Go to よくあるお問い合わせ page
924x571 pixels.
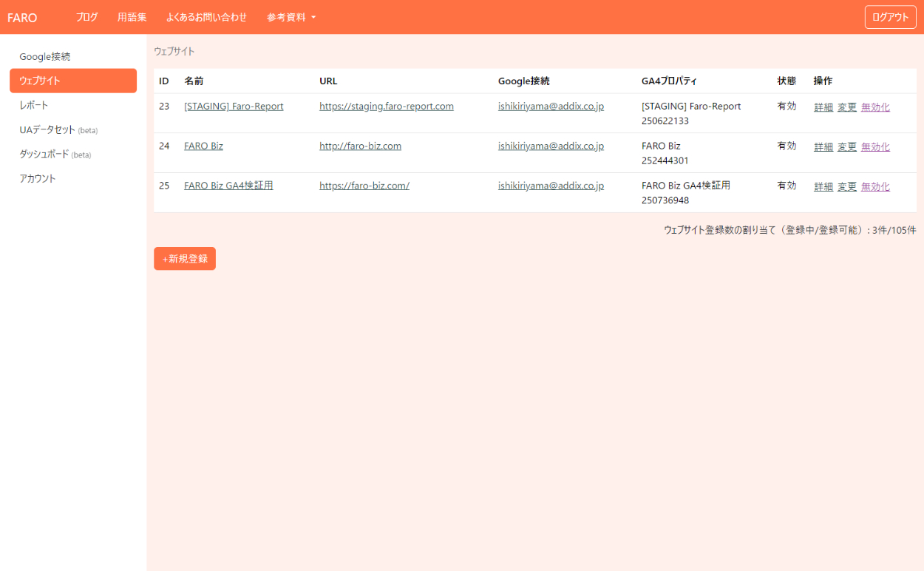206,17
